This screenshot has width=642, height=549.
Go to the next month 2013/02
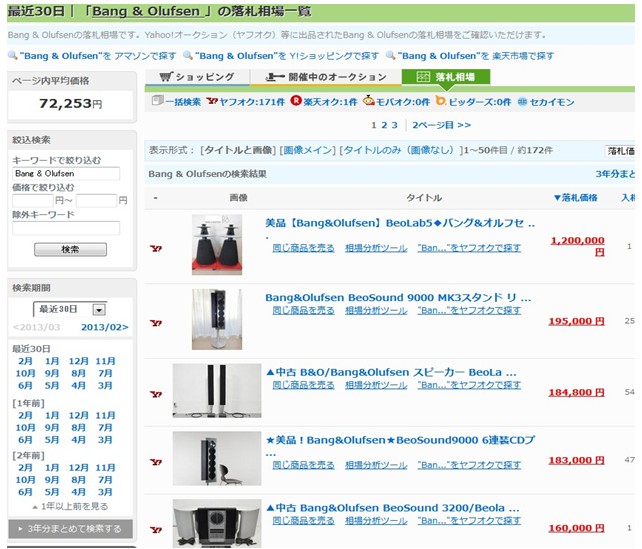point(104,327)
